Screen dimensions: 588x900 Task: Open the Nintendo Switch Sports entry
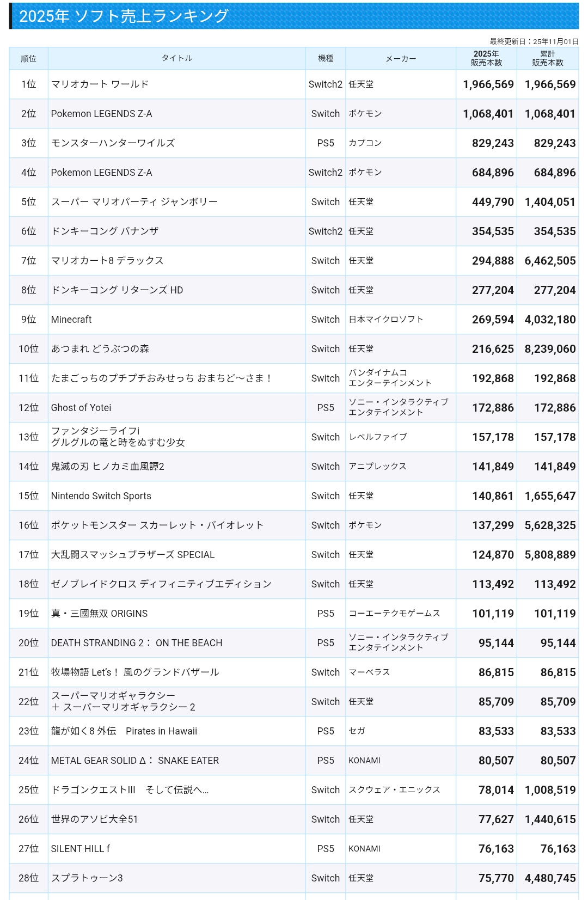tap(101, 496)
